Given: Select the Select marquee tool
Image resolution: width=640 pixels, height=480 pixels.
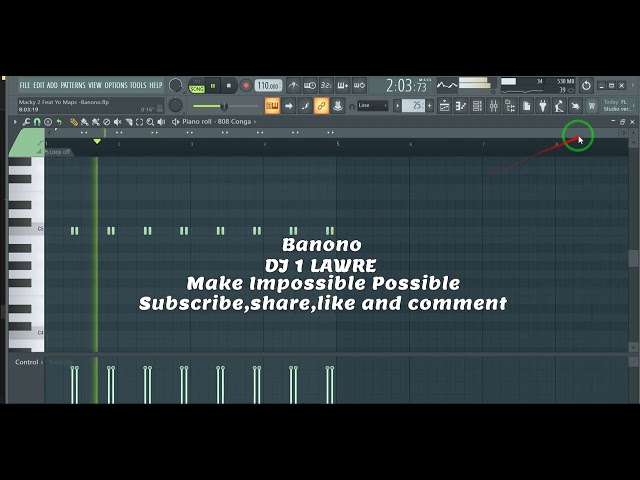Looking at the screenshot, I should pyautogui.click(x=140, y=122).
